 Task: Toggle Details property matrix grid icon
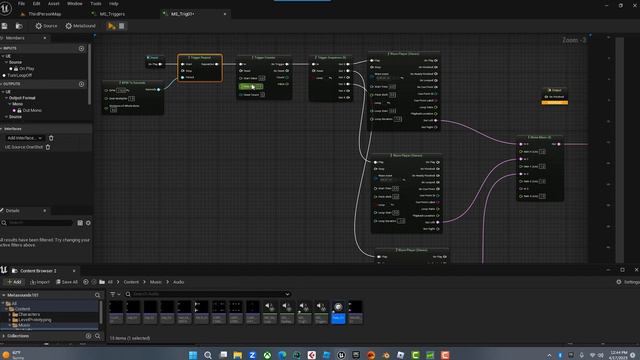coord(80,223)
